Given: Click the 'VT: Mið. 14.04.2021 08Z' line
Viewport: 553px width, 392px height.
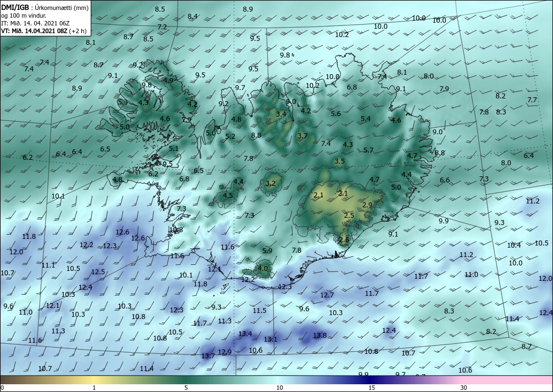Looking at the screenshot, I should (x=34, y=31).
